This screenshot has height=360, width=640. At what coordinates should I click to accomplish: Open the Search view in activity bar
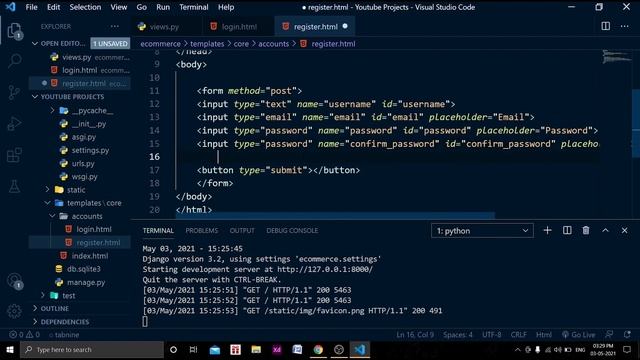coord(14,61)
